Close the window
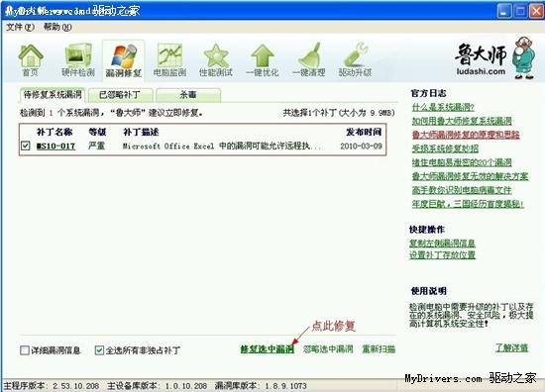The image size is (545, 392). pyautogui.click(x=536, y=11)
